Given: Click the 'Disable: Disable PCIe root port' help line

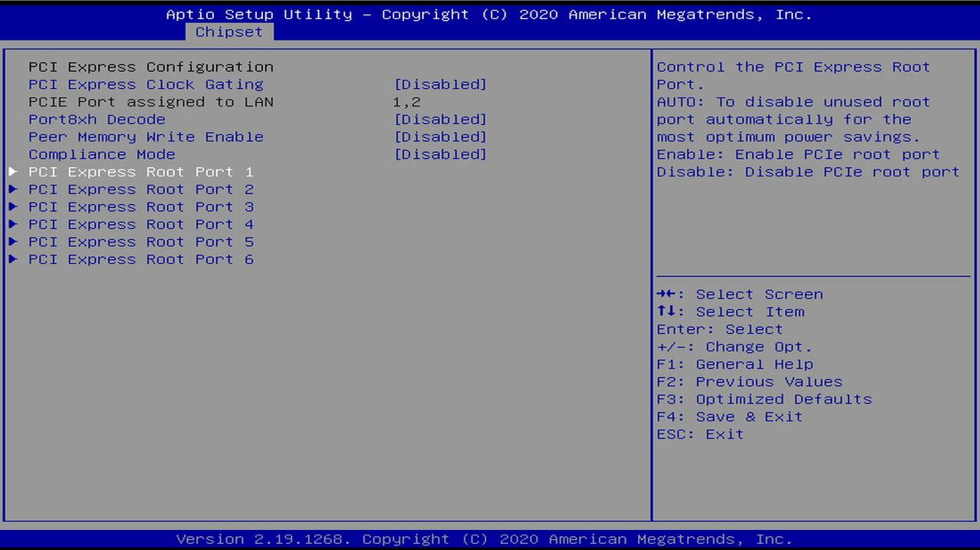Looking at the screenshot, I should 808,172.
